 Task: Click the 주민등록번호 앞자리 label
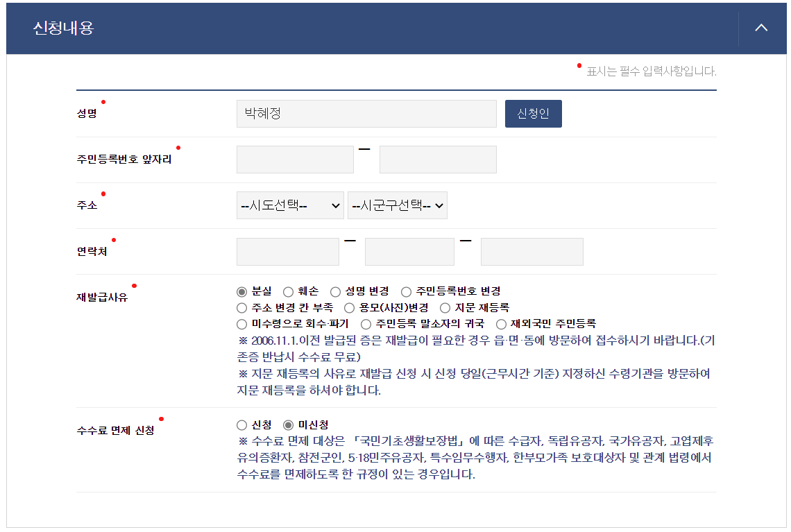point(124,160)
